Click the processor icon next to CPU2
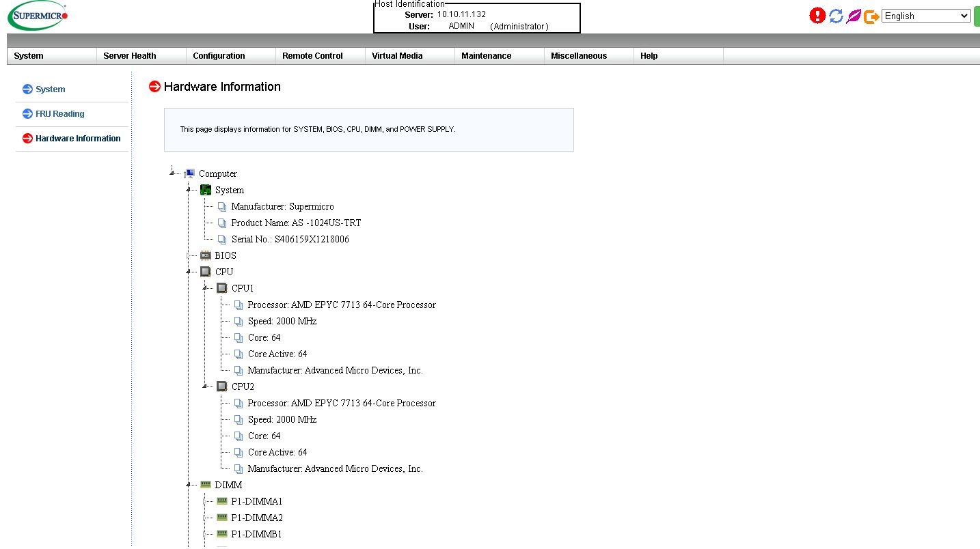 click(x=222, y=386)
